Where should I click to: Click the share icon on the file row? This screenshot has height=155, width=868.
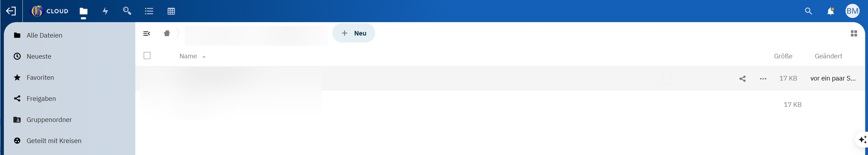click(x=742, y=78)
